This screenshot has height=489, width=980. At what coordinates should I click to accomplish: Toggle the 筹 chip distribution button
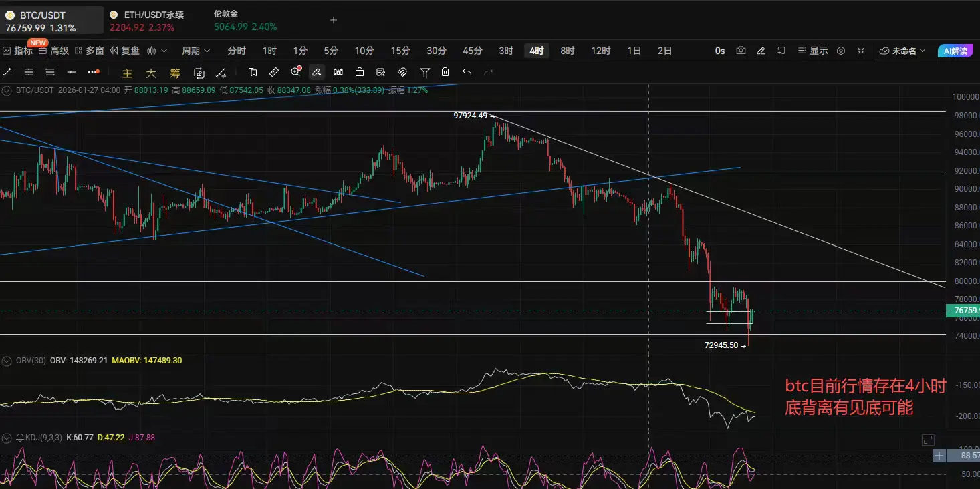click(174, 73)
